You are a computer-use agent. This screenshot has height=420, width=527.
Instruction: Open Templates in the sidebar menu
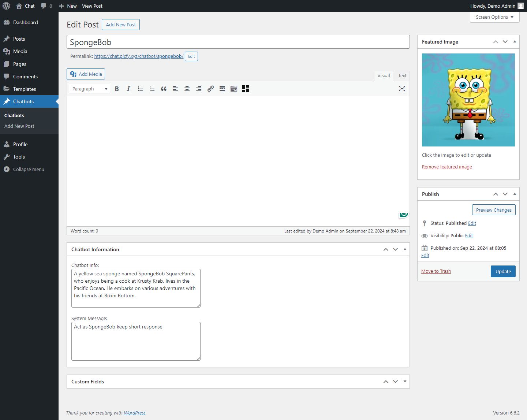(x=25, y=89)
